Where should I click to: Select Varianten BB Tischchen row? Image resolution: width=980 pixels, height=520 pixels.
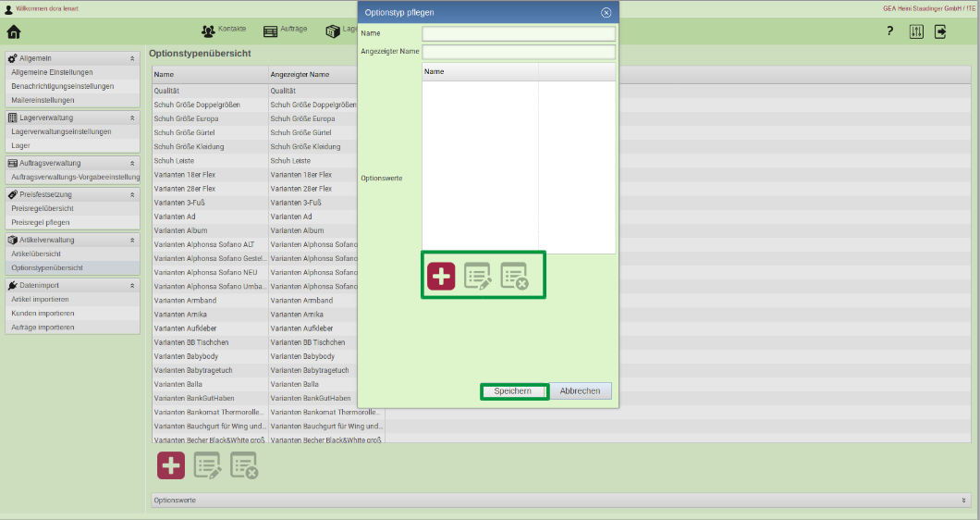point(255,342)
